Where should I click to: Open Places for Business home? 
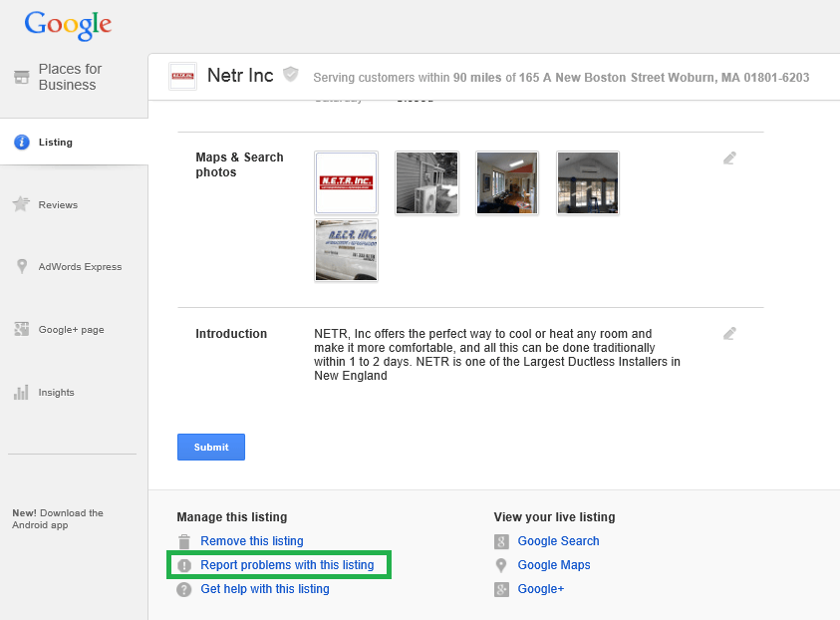[69, 77]
